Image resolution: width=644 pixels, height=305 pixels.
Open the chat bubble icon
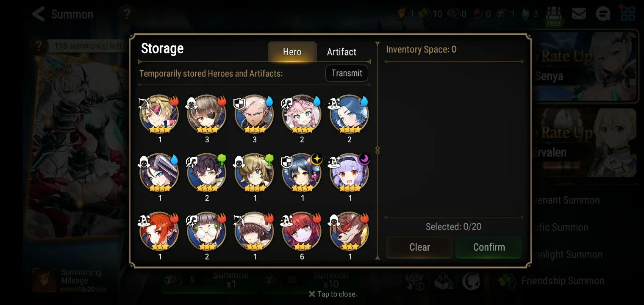603,14
